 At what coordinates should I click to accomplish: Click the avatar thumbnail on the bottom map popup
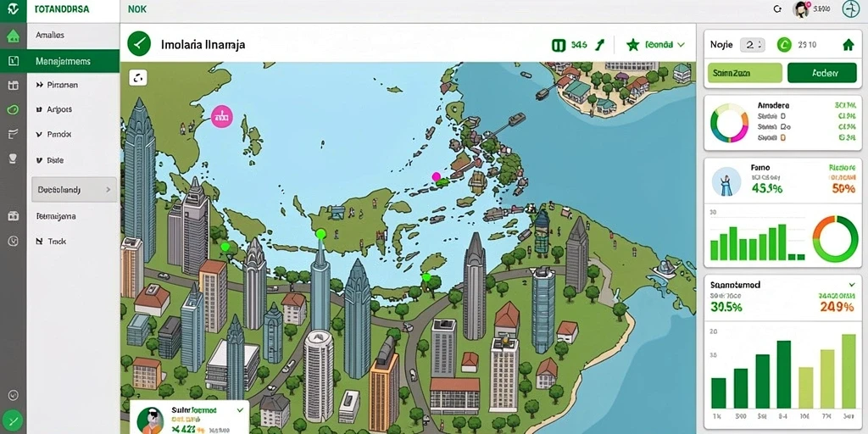[150, 420]
